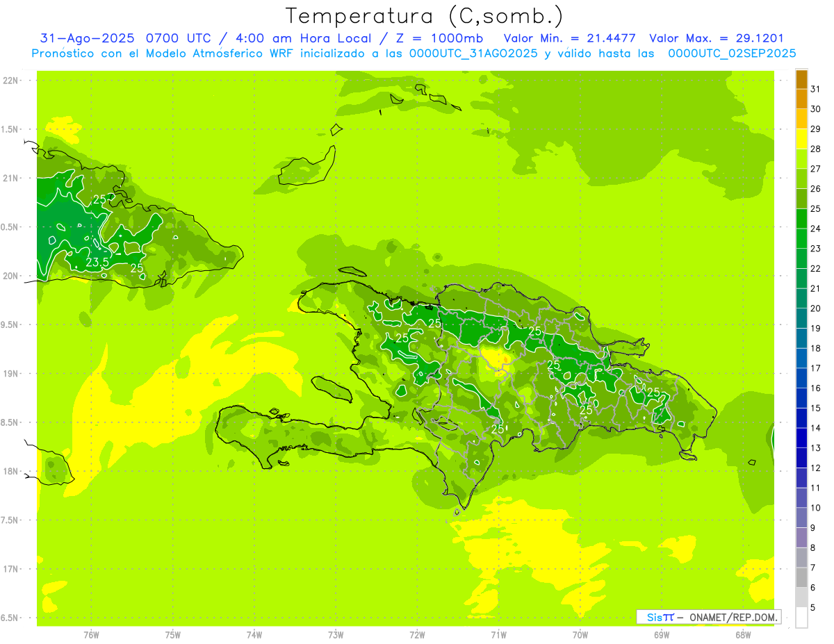This screenshot has height=644, width=834.
Task: Click the colorbar value label '28'
Action: pos(816,149)
